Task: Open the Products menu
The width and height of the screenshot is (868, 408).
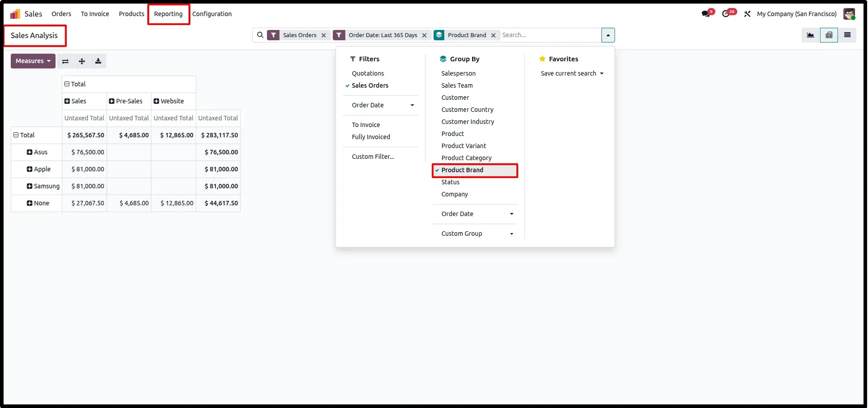Action: (132, 14)
